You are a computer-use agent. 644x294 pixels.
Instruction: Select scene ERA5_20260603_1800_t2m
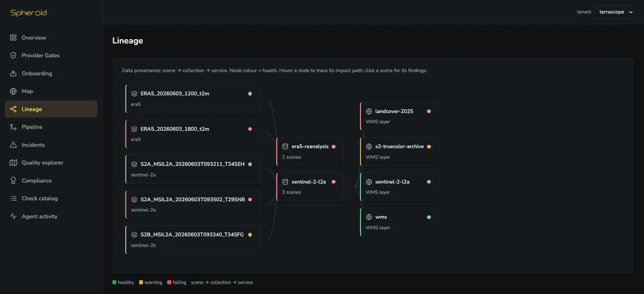(192, 134)
